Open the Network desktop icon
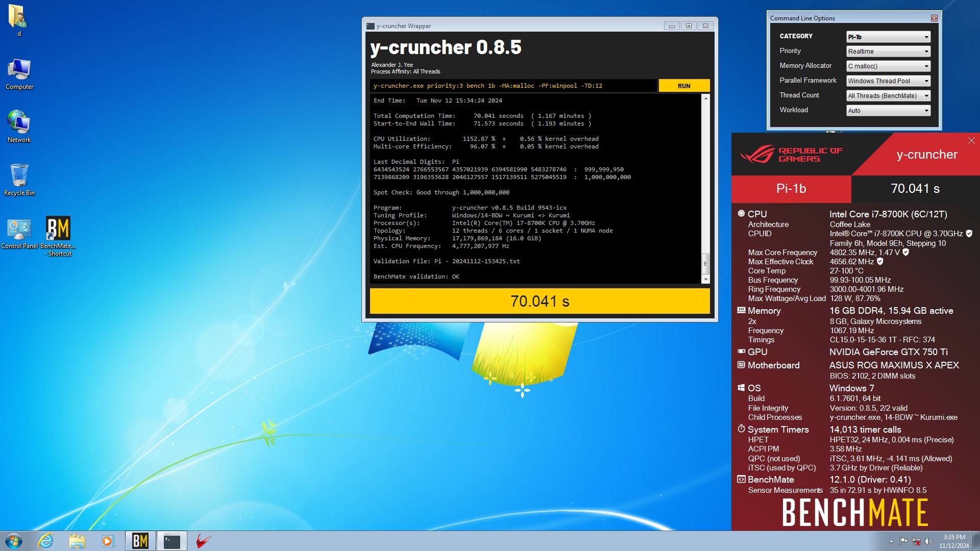 [x=19, y=127]
